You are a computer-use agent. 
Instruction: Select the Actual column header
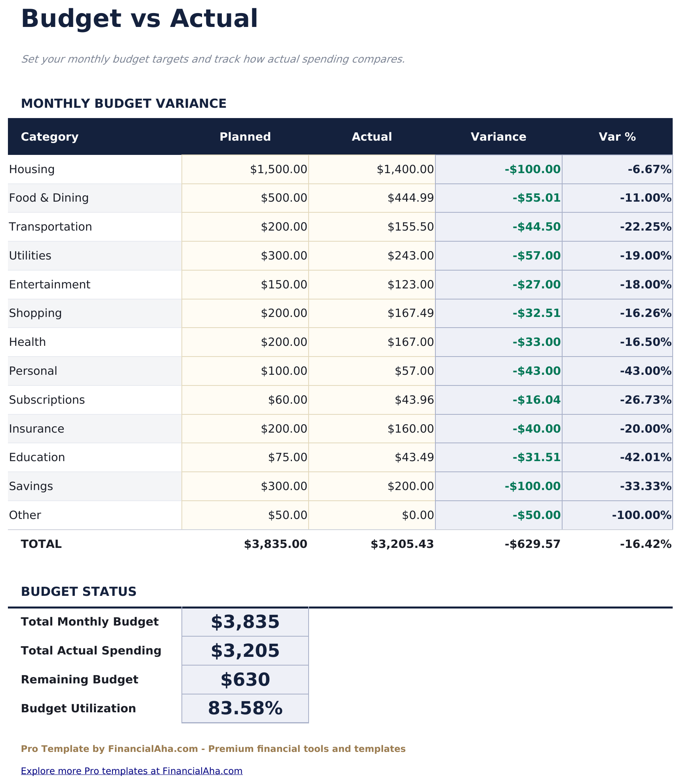372,136
